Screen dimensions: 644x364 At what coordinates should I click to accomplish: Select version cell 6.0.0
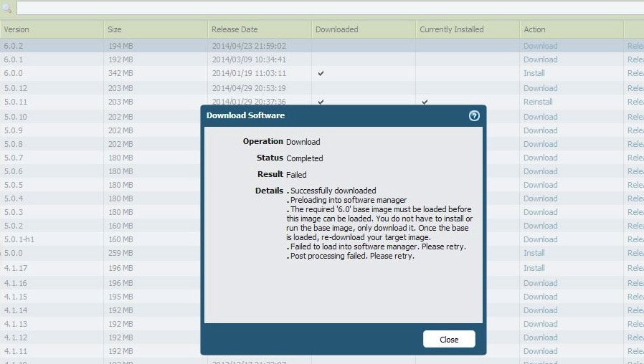(x=14, y=73)
